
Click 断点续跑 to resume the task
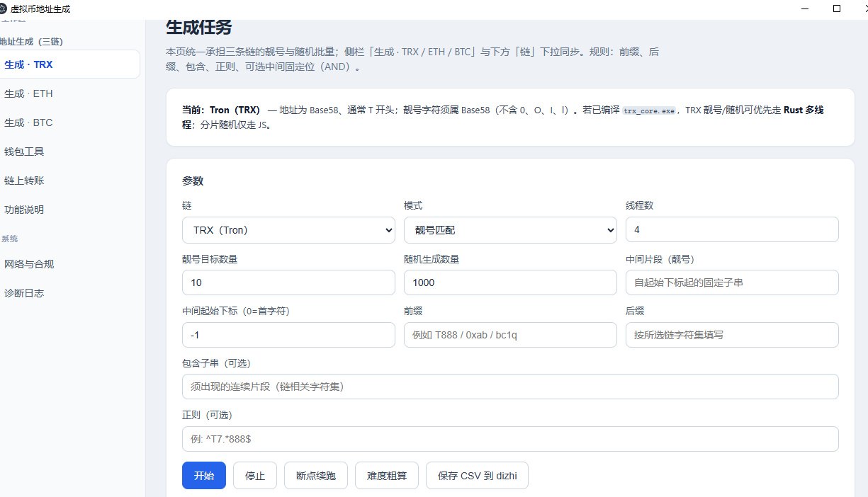[x=316, y=476]
